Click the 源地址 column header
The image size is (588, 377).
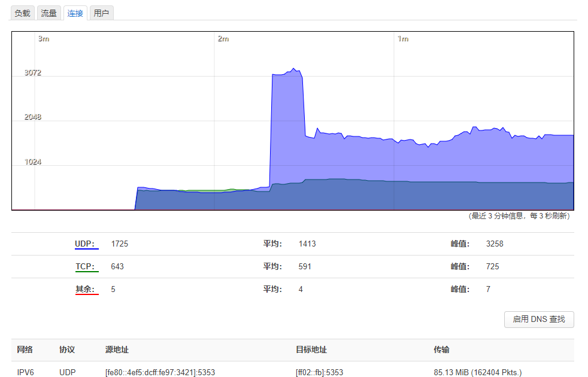pyautogui.click(x=117, y=350)
